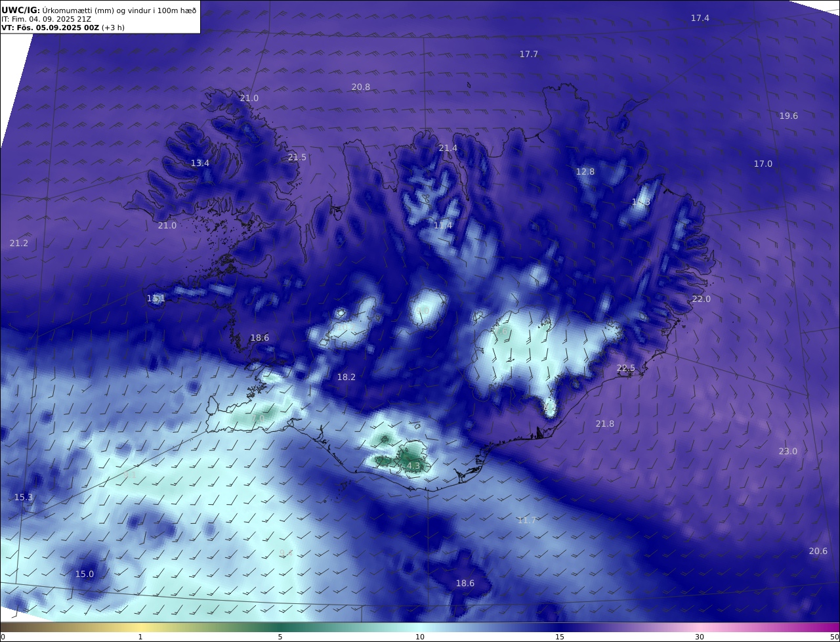Click the 21.4 value label
Screen dimensions: 840x642
coord(448,148)
